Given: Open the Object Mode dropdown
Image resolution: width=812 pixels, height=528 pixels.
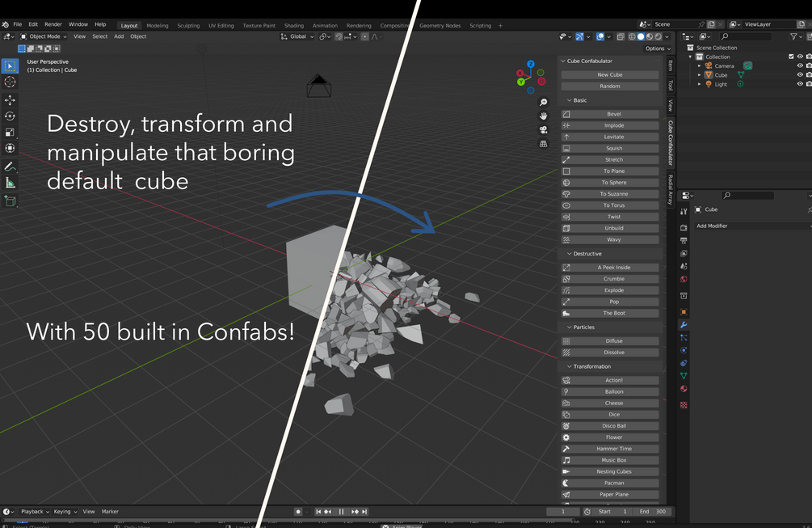Looking at the screenshot, I should click(x=44, y=36).
